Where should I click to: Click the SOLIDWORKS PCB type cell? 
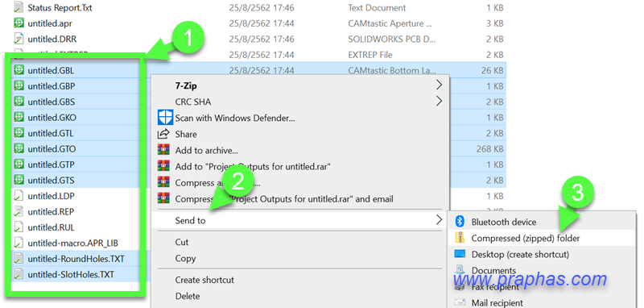pos(391,39)
